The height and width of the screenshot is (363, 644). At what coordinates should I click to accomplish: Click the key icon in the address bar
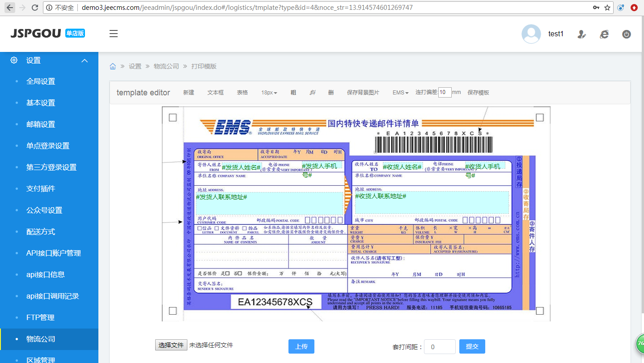[x=596, y=8]
